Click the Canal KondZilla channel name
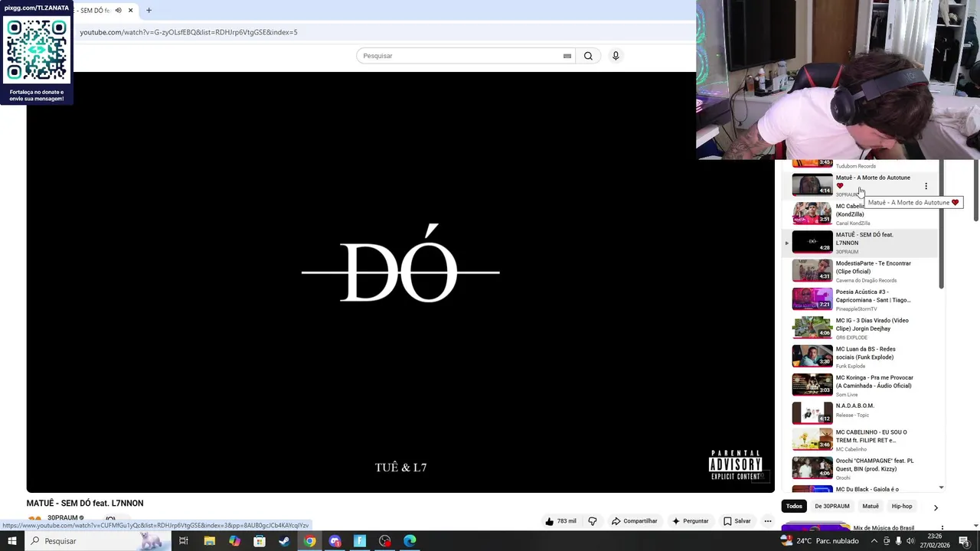The height and width of the screenshot is (551, 980). 853,223
